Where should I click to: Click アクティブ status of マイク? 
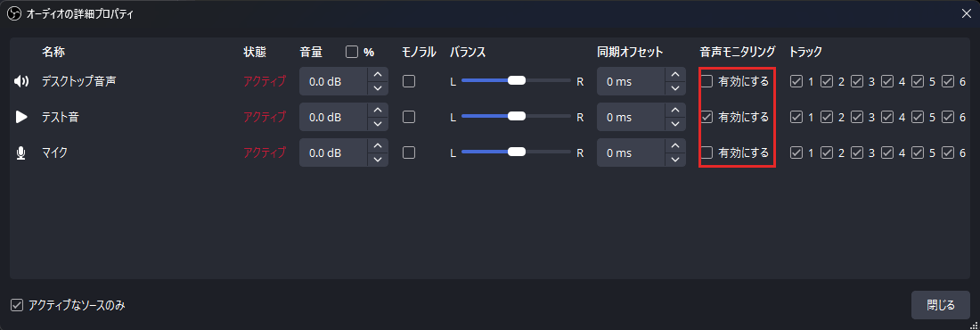pos(265,153)
